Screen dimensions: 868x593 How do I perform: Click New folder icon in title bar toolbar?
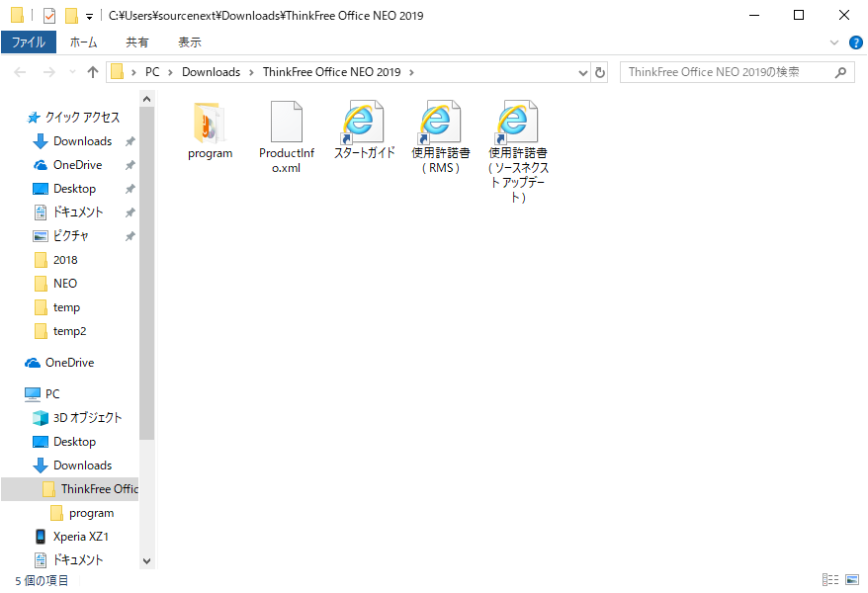click(71, 16)
